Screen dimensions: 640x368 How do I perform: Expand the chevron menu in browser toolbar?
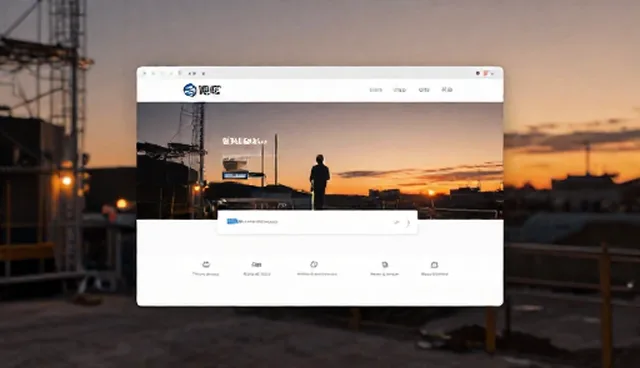[x=493, y=74]
